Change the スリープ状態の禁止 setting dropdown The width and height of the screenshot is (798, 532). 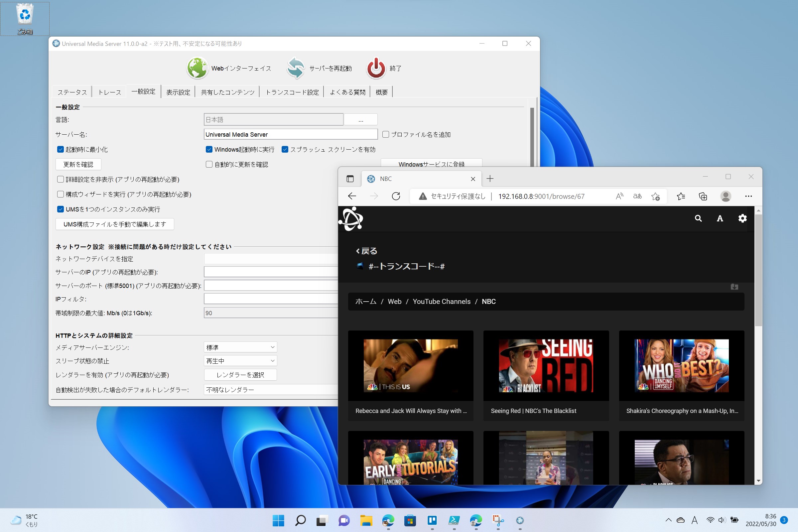coord(240,361)
